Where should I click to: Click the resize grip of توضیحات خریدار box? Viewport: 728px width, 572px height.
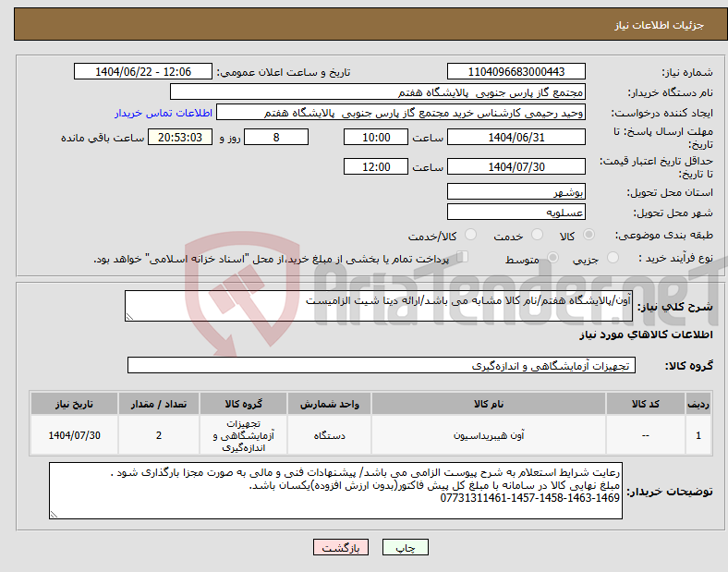click(x=54, y=515)
